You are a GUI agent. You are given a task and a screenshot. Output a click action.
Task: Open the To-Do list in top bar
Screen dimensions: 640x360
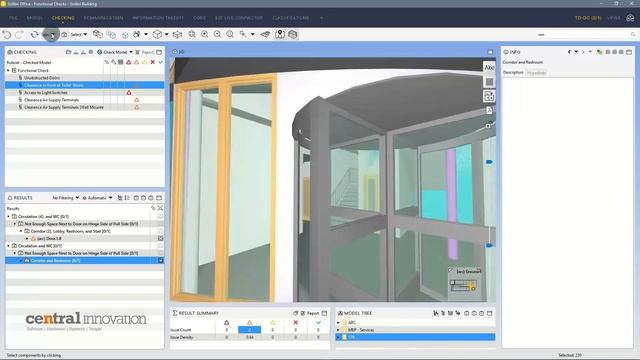[588, 18]
